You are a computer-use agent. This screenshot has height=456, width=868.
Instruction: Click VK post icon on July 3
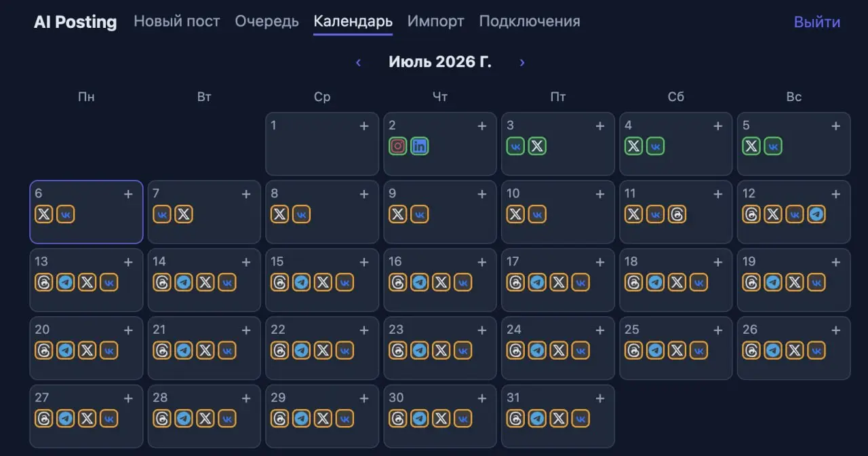pos(516,146)
